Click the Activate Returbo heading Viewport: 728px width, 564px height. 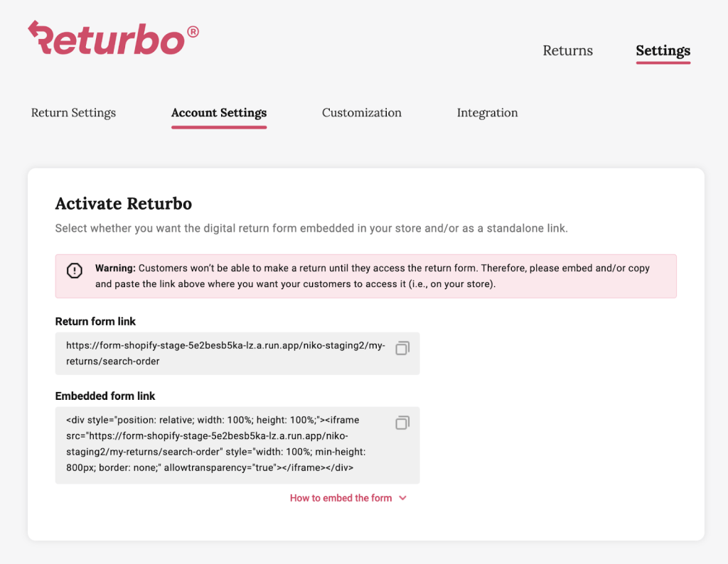(124, 204)
